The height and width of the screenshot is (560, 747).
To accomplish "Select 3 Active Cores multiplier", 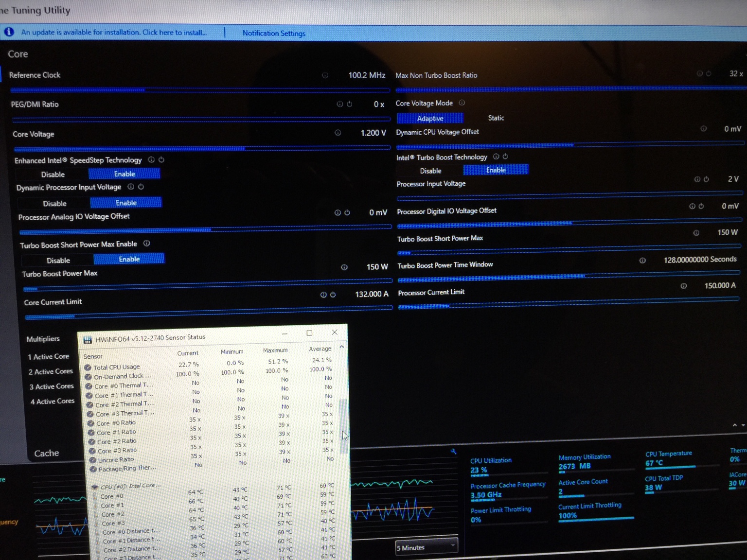I will click(52, 386).
